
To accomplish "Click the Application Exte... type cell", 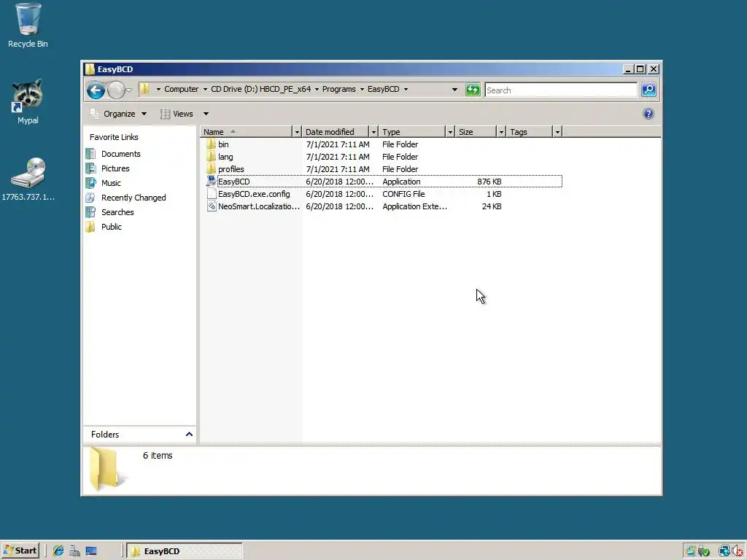I will tap(414, 206).
